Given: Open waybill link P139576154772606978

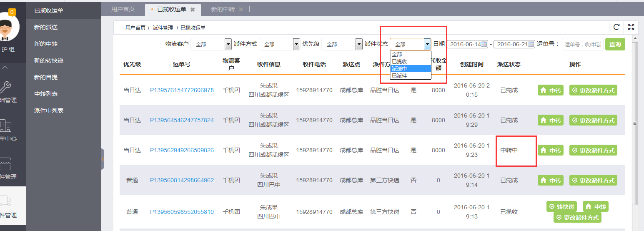Looking at the screenshot, I should 182,90.
